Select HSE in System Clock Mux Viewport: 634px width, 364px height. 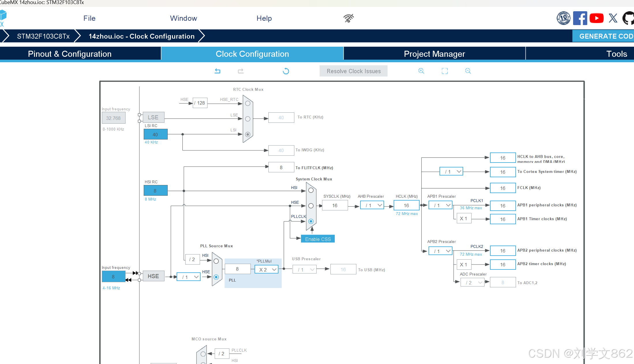pyautogui.click(x=311, y=206)
